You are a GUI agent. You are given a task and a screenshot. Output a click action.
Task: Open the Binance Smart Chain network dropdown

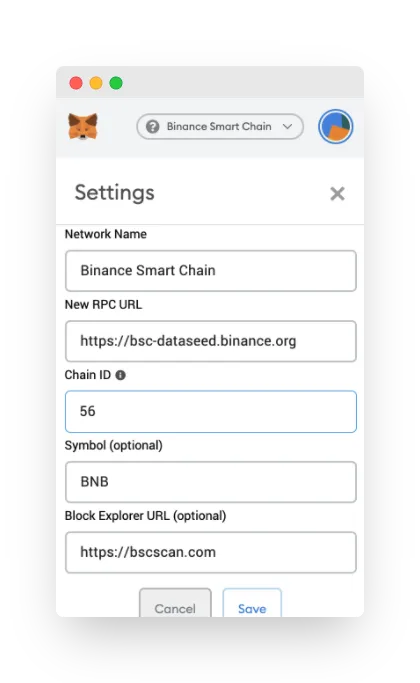pyautogui.click(x=220, y=126)
